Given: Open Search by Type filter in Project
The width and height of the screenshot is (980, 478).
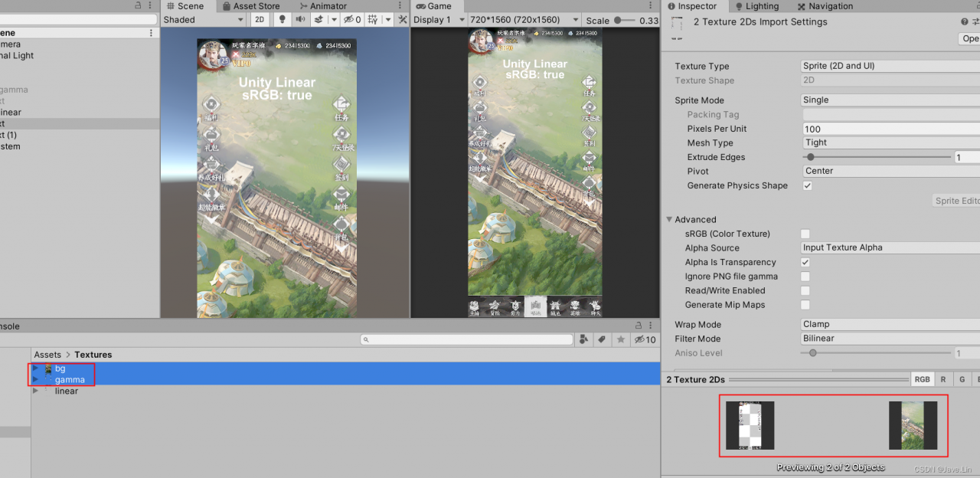Looking at the screenshot, I should click(x=584, y=339).
